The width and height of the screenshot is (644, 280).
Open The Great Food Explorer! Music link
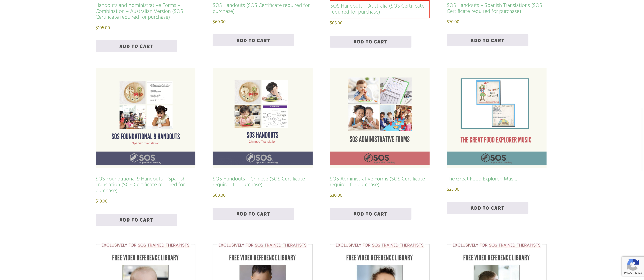[481, 179]
